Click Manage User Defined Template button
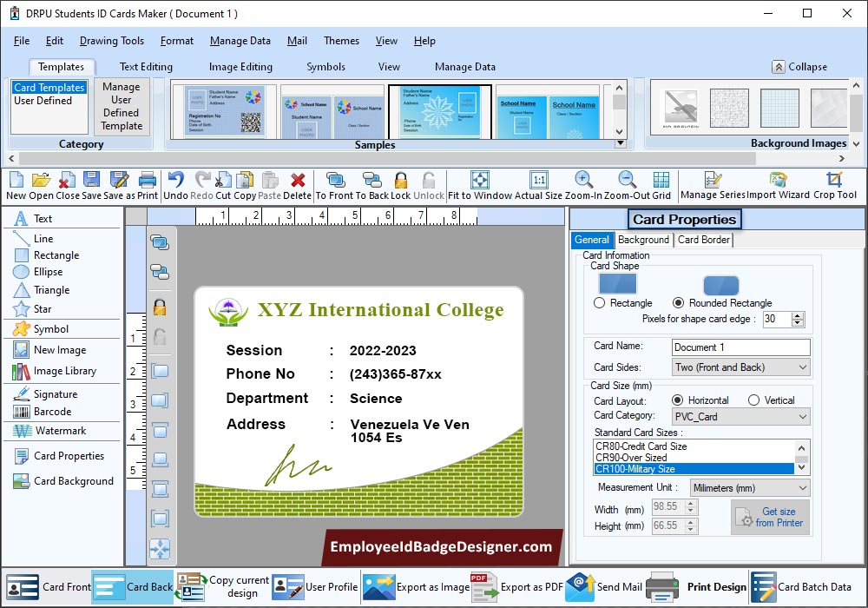868x608 pixels. pyautogui.click(x=122, y=106)
